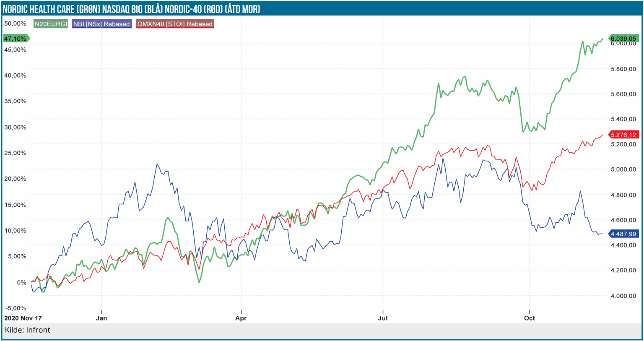Screen dimensions: 644x341
Task: Click the 5.800,00 right axis label
Action: tap(623, 69)
